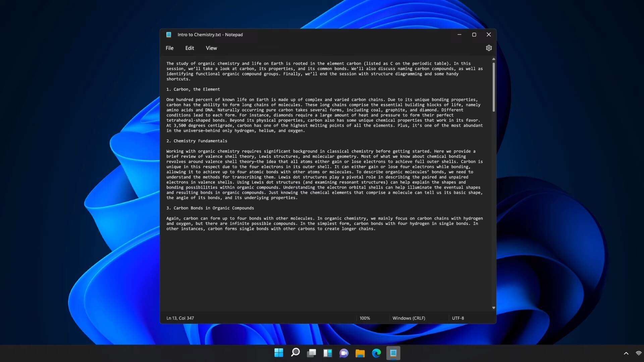Click the UTF-8 encoding indicator
This screenshot has width=644, height=362.
click(458, 318)
